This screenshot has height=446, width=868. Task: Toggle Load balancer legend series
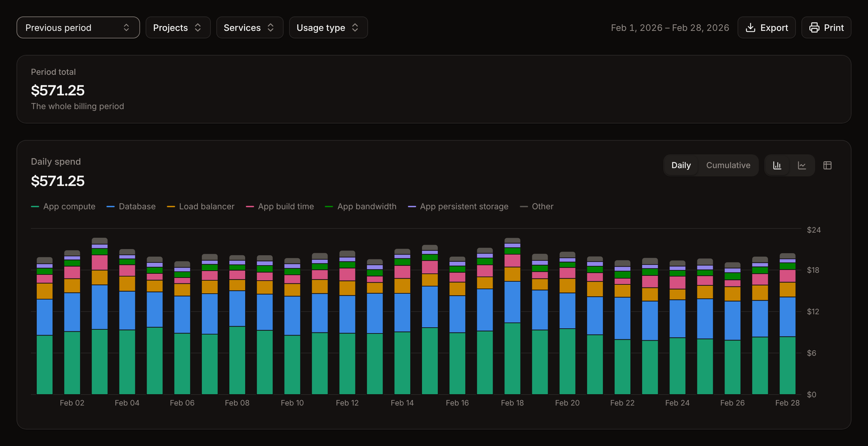pos(201,207)
